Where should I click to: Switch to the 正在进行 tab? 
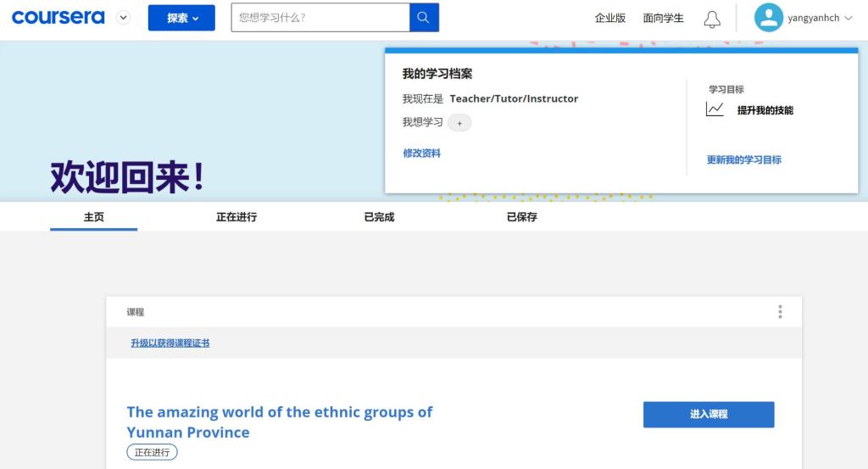pos(236,217)
